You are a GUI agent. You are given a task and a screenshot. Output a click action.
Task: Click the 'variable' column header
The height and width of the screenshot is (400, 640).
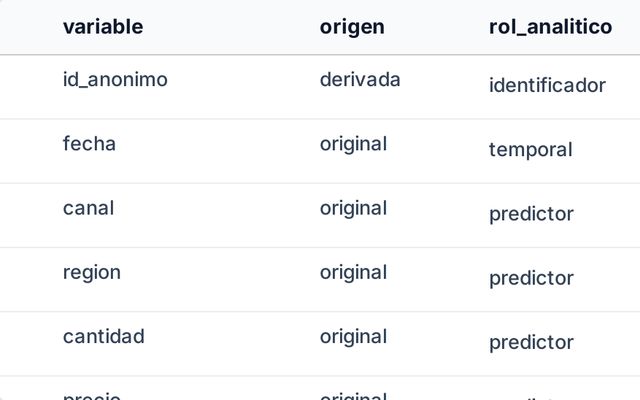tap(103, 27)
